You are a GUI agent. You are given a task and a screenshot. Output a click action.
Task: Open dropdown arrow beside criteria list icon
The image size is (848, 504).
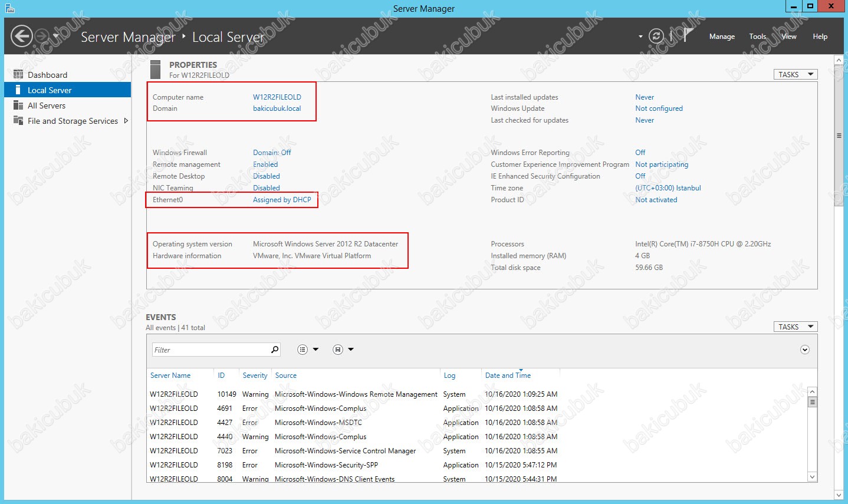pos(315,350)
